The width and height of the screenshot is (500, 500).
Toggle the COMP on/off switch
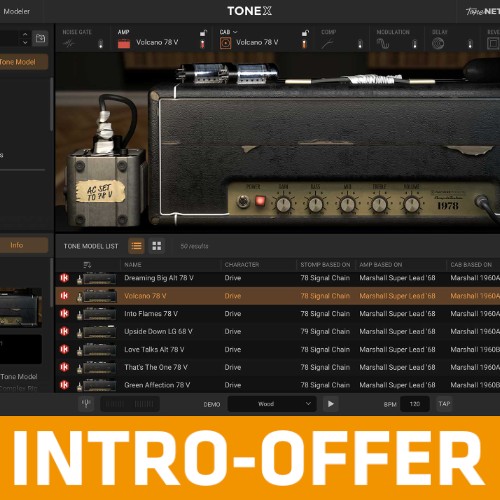[x=360, y=44]
